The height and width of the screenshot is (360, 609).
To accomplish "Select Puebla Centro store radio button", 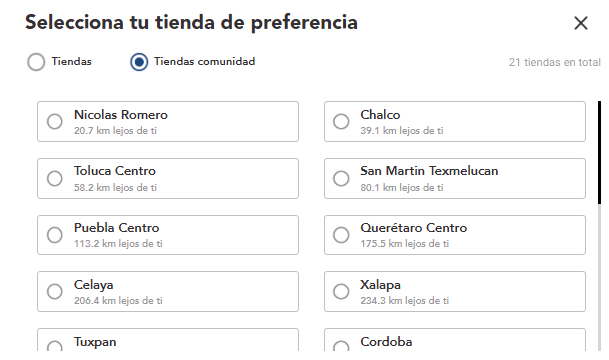I will coord(55,235).
